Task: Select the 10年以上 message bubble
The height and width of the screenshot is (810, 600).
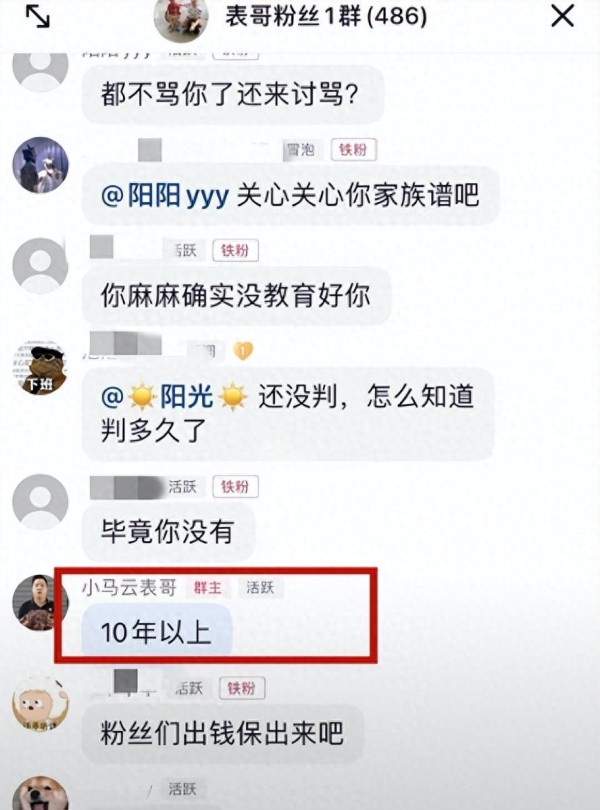Action: (x=157, y=632)
